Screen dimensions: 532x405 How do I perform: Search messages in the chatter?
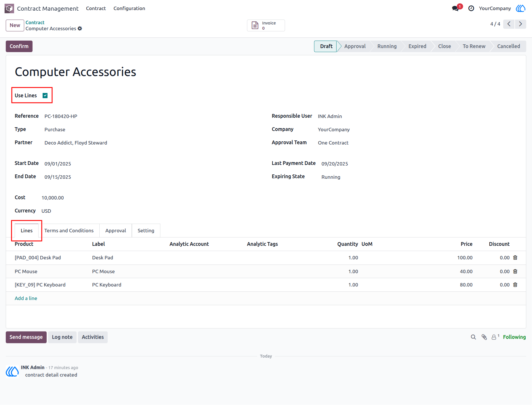473,337
